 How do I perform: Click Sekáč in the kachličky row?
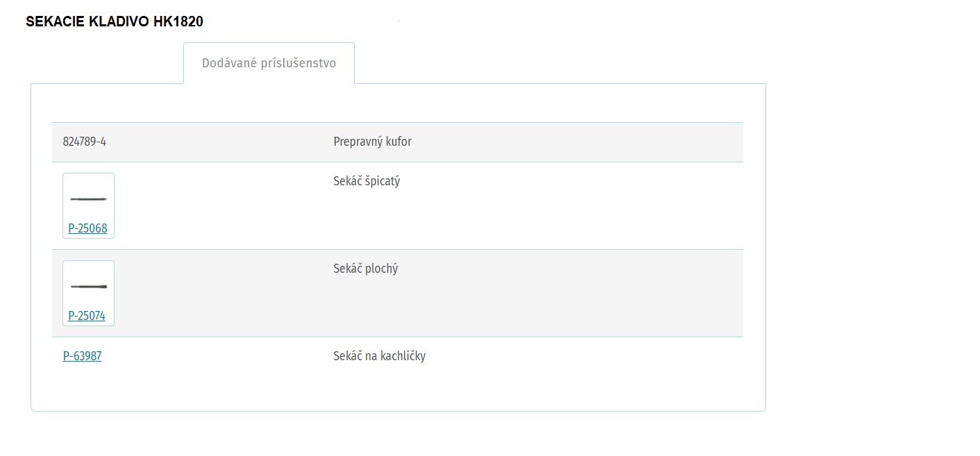(348, 356)
